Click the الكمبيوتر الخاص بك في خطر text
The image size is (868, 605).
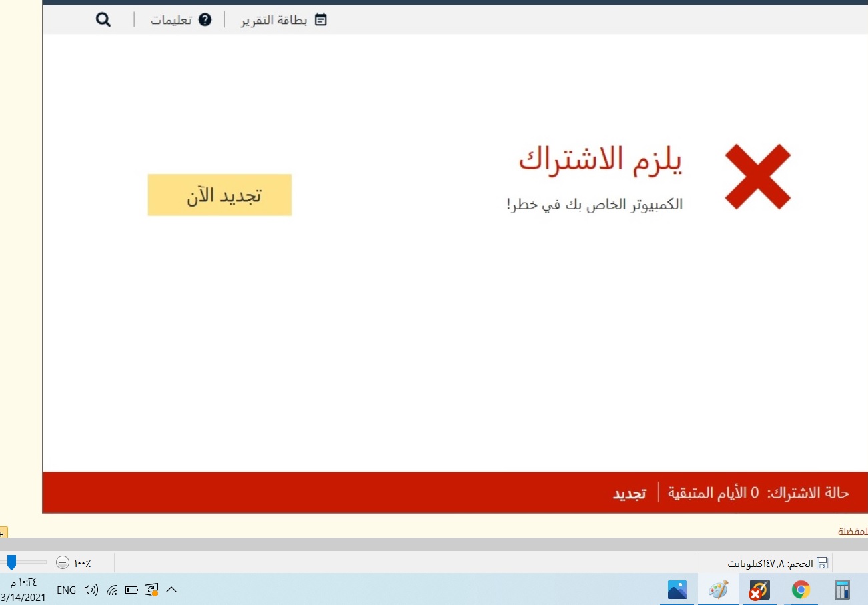pos(594,205)
